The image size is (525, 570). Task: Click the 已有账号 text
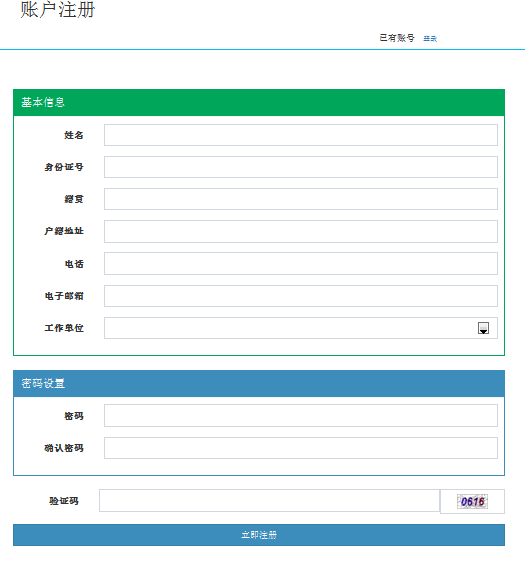click(x=397, y=38)
